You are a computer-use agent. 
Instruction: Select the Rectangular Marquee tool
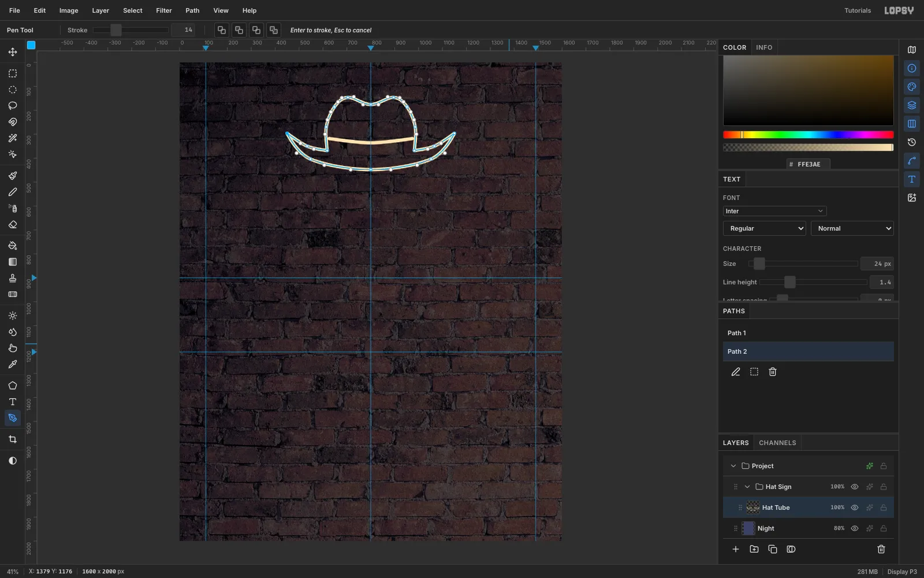(13, 73)
